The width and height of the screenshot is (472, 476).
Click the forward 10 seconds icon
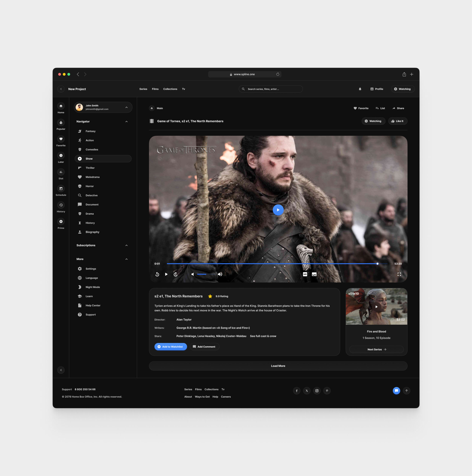tap(175, 274)
